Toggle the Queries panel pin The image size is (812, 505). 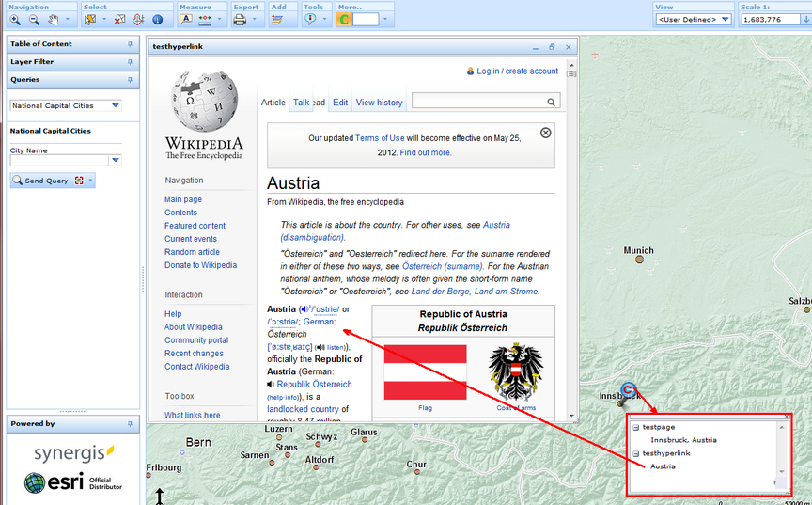[130, 80]
